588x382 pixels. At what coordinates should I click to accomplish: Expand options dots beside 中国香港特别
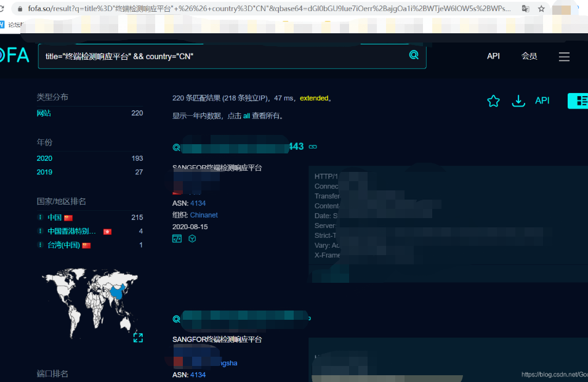[x=40, y=231]
